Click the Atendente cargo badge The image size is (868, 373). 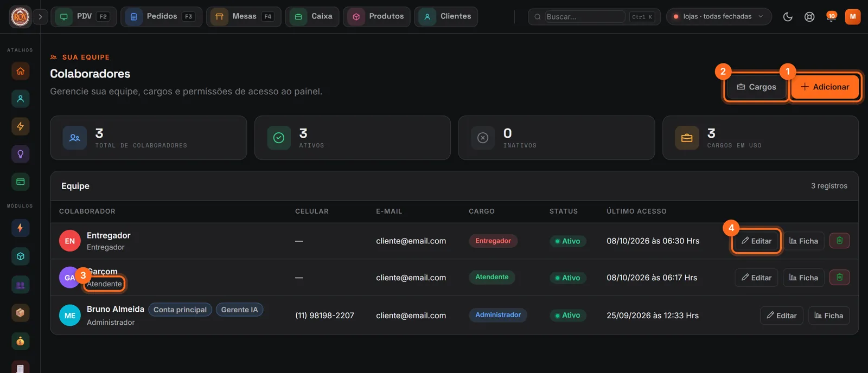tap(492, 277)
